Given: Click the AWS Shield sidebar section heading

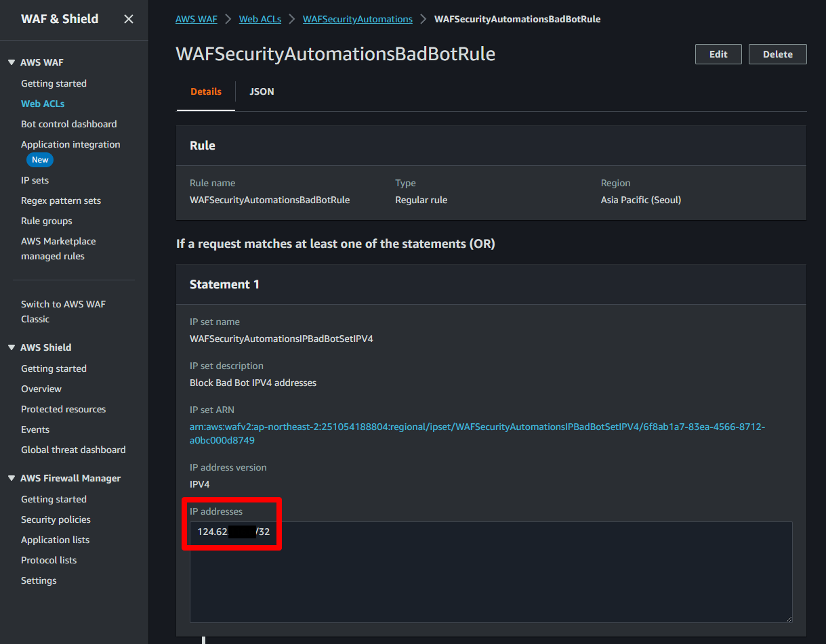Looking at the screenshot, I should pyautogui.click(x=45, y=347).
